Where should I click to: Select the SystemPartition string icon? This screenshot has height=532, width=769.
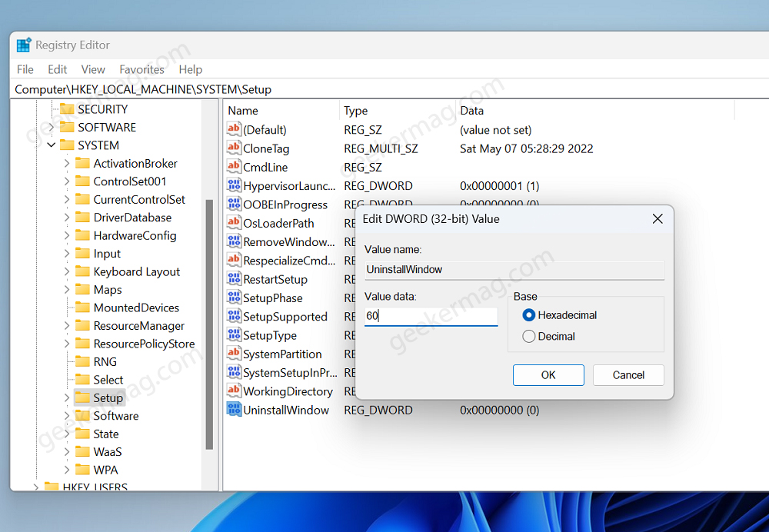point(234,354)
